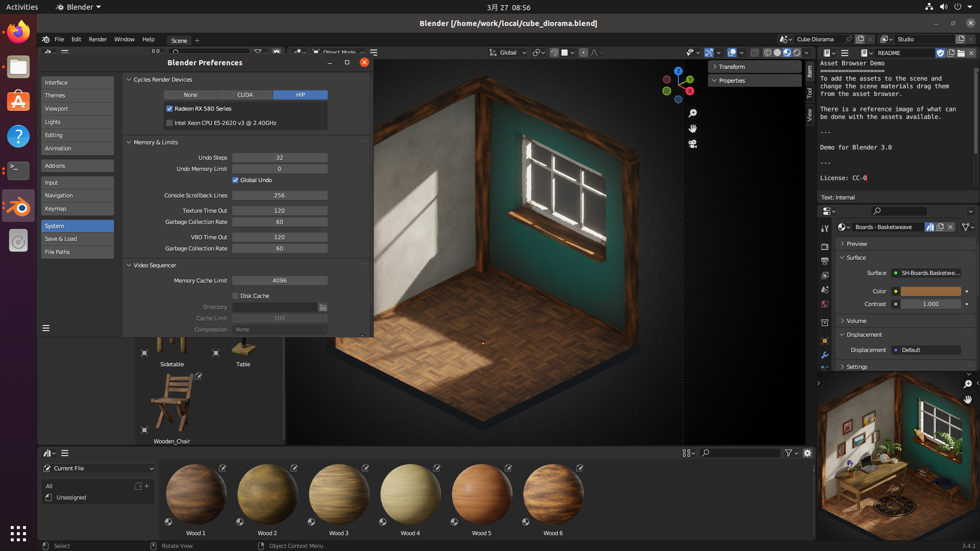Uncheck Radeon RX 580 Series device

click(169, 109)
